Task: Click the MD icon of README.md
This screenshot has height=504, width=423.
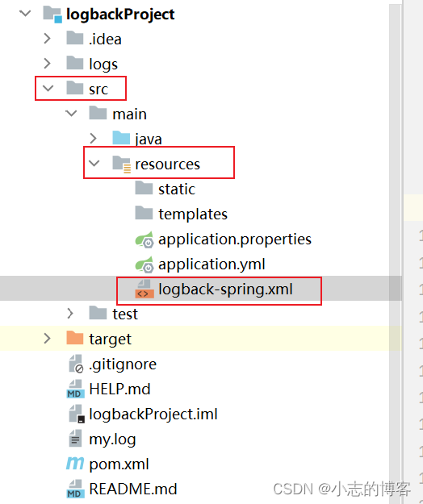Action: point(76,489)
